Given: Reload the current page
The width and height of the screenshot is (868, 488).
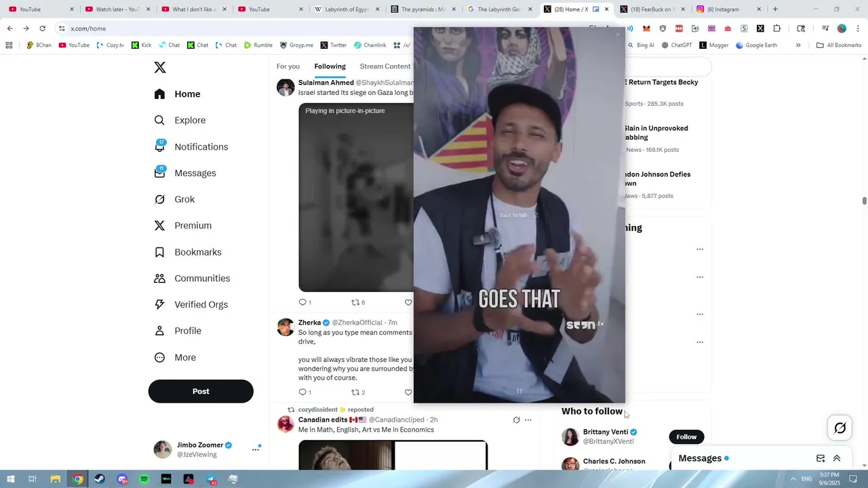Looking at the screenshot, I should click(x=42, y=28).
